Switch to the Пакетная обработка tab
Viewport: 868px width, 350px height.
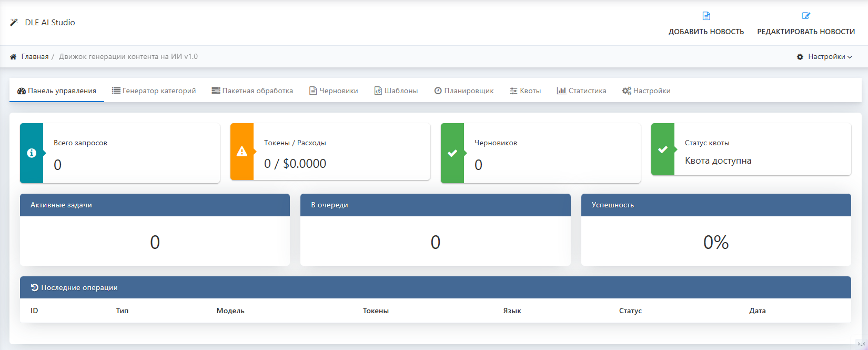[252, 91]
